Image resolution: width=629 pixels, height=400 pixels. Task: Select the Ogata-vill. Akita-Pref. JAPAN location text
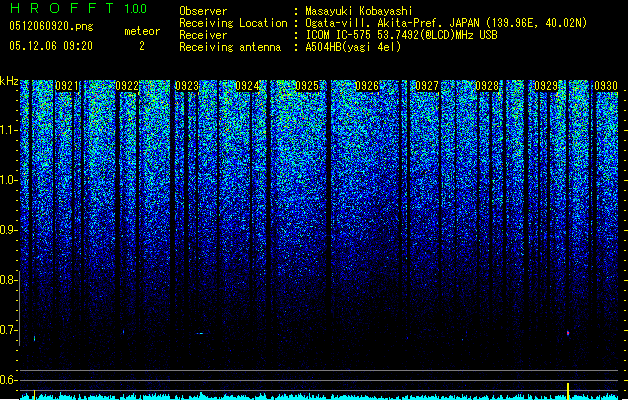pyautogui.click(x=446, y=23)
